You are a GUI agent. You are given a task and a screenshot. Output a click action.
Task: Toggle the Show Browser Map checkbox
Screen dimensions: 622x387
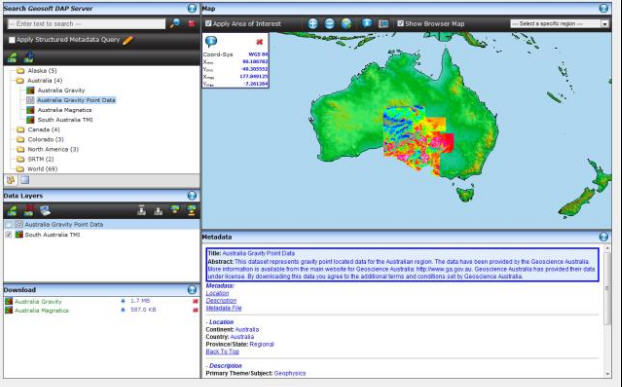pos(401,23)
